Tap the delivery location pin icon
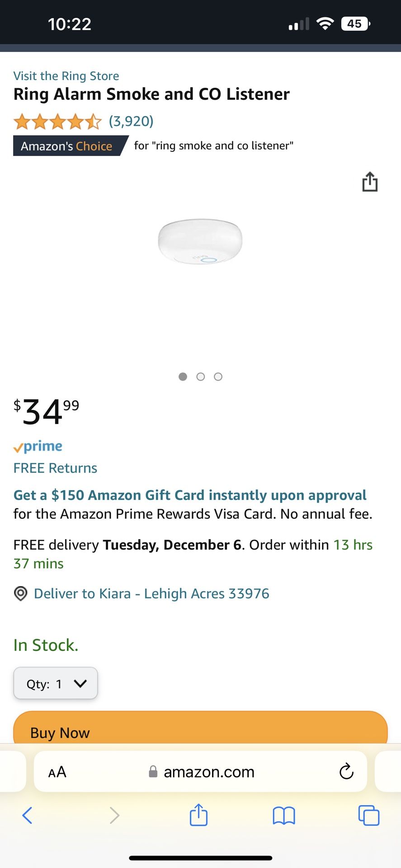Viewport: 401px width, 868px height. click(x=20, y=594)
